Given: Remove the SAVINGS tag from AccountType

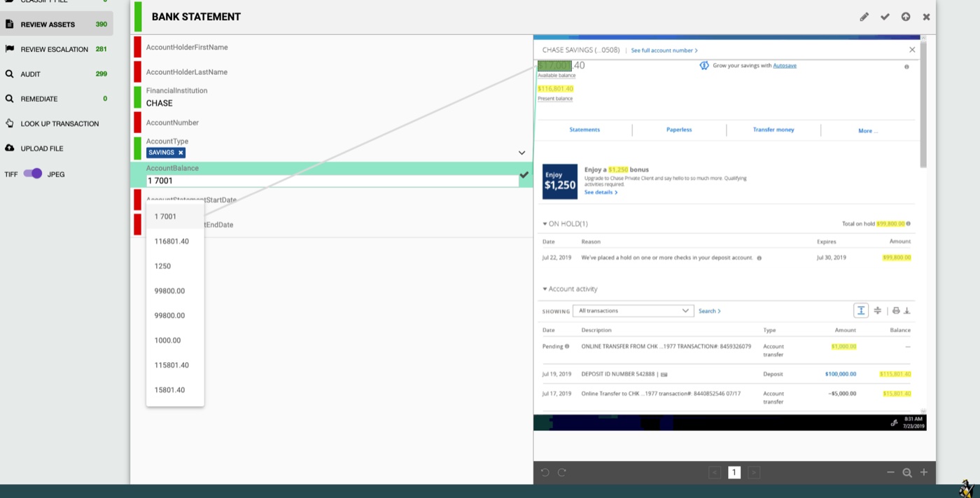Looking at the screenshot, I should (x=181, y=153).
